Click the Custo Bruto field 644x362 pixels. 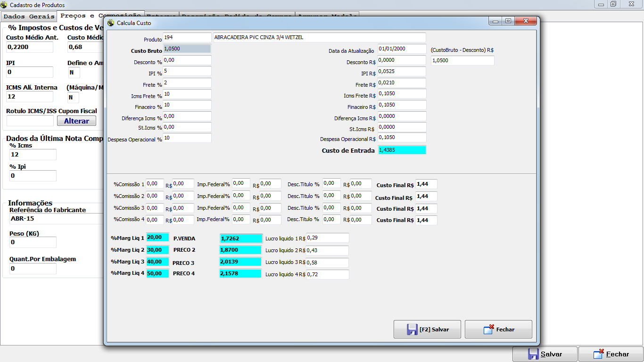point(187,49)
